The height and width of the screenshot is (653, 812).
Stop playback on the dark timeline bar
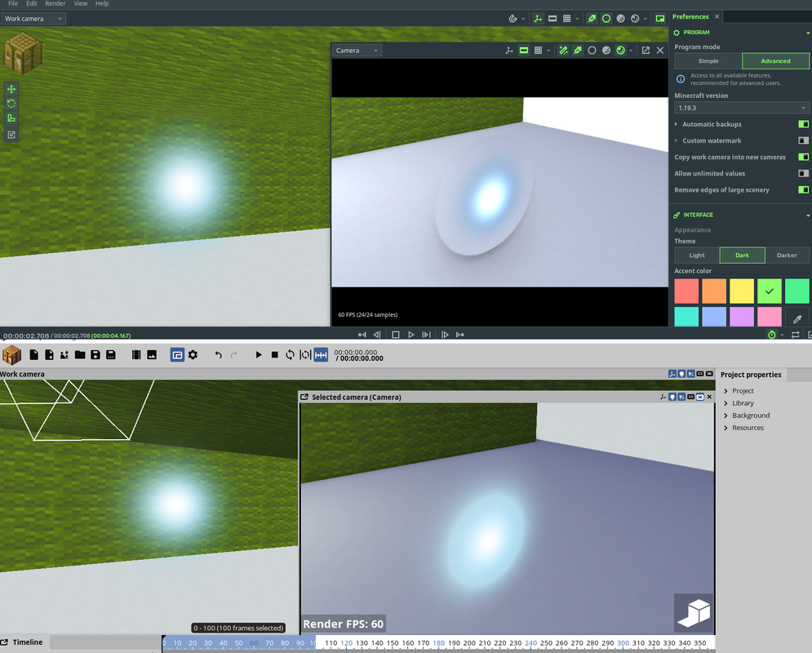(396, 335)
